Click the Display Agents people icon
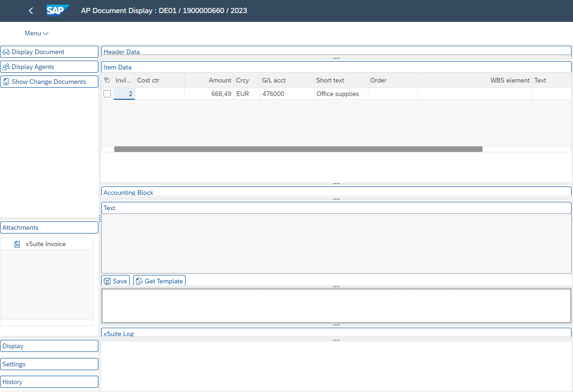The image size is (573, 392). tap(6, 67)
